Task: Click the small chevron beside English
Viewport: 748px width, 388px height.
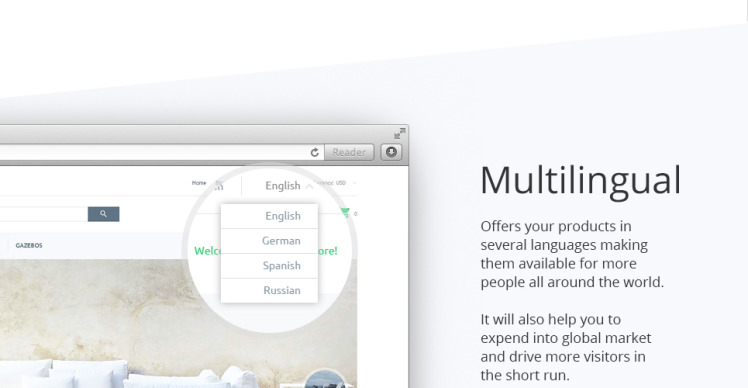Action: (309, 186)
